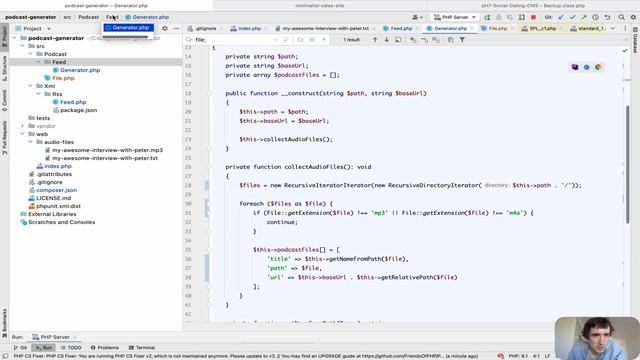Open File.php in project tree

tap(63, 78)
